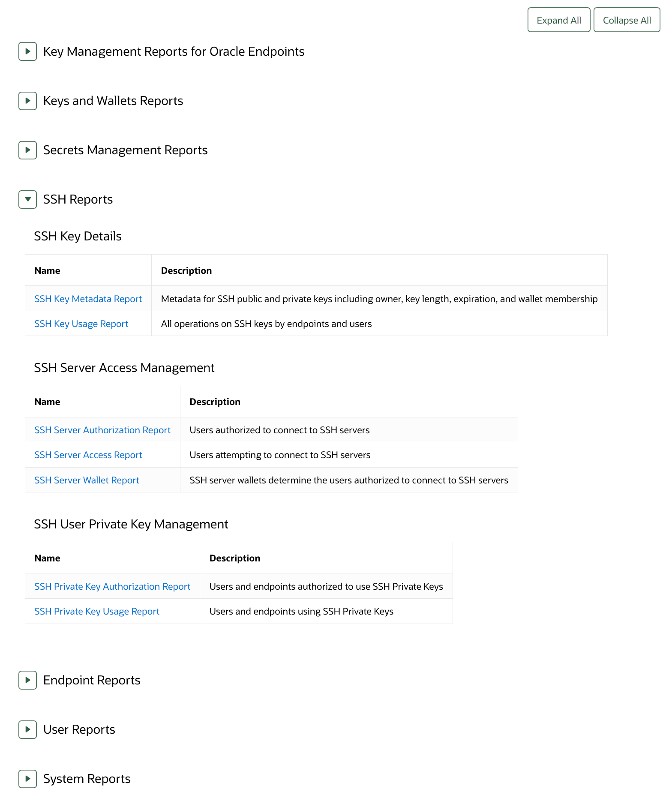This screenshot has height=804, width=672.
Task: Click the arrow icon next to SSH Reports
Action: point(27,200)
